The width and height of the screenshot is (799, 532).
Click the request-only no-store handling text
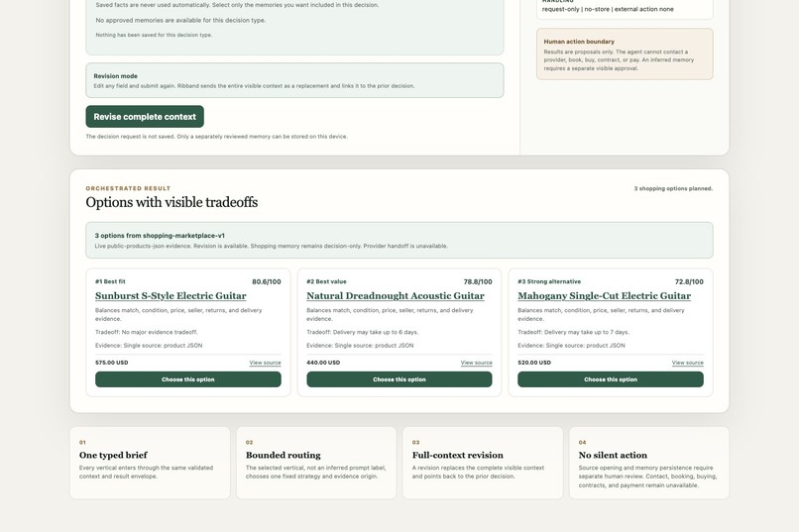(x=608, y=9)
